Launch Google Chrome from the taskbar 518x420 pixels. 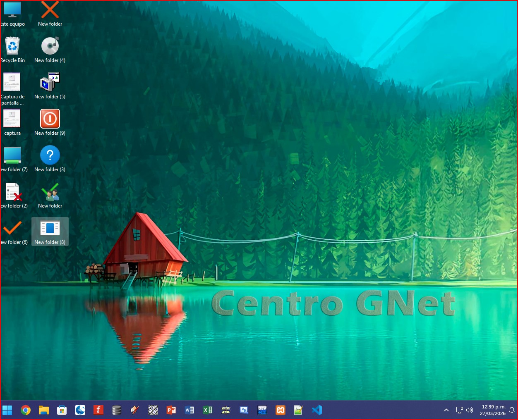tap(26, 410)
